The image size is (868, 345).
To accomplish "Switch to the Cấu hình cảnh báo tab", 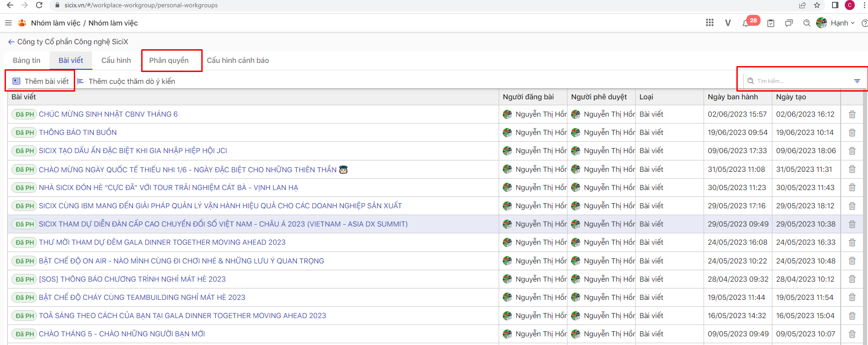I will [x=238, y=61].
